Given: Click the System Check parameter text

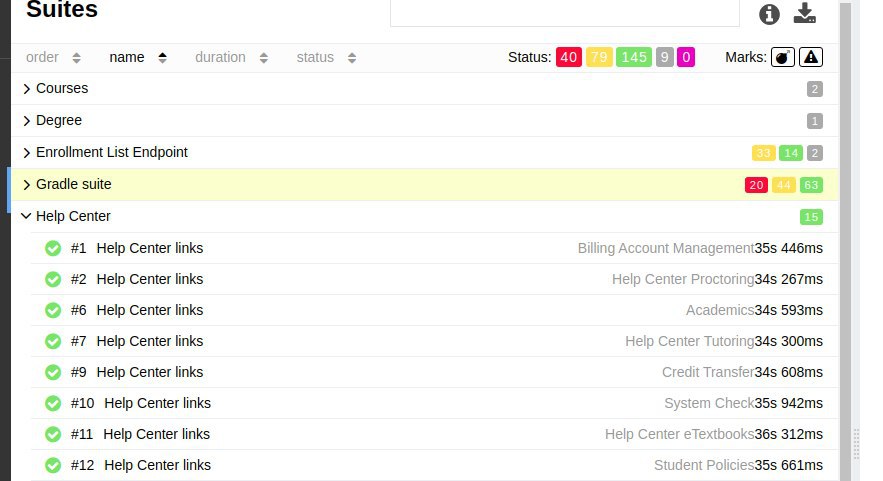Looking at the screenshot, I should [x=709, y=403].
